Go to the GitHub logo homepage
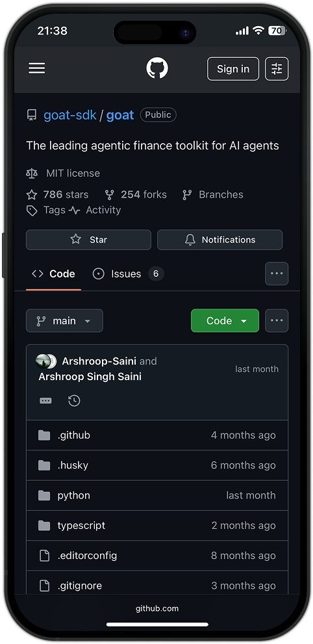 pos(157,69)
